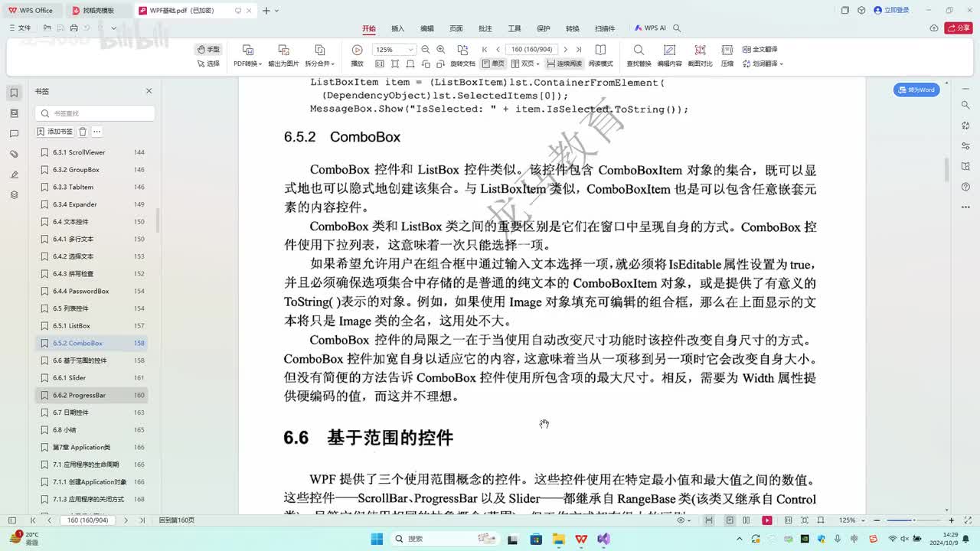This screenshot has width=980, height=551.
Task: Go to the previous page in the toolbar
Action: point(498,50)
